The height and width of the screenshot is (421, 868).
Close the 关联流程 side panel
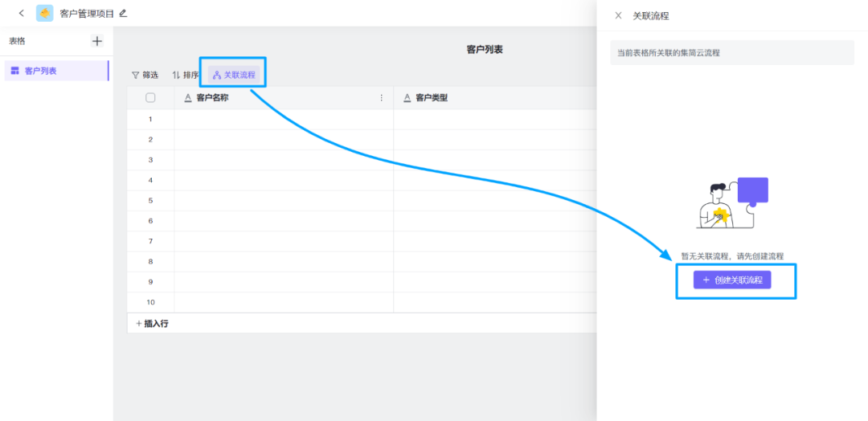[618, 15]
